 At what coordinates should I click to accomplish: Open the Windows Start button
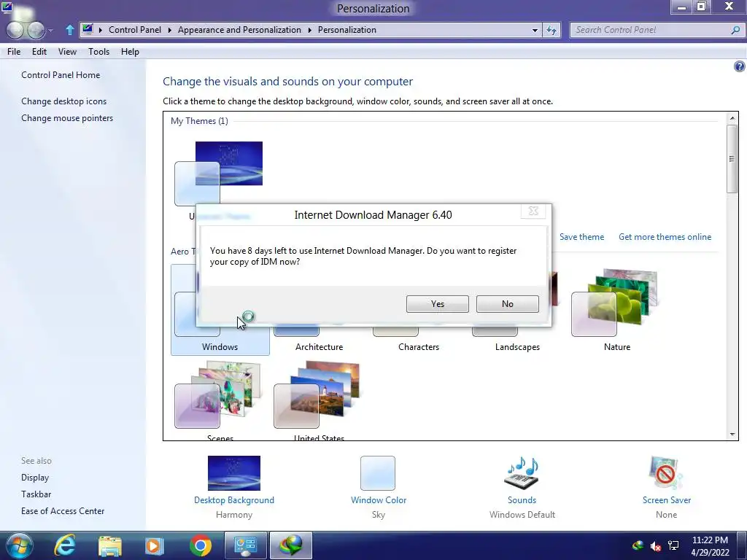coord(18,545)
